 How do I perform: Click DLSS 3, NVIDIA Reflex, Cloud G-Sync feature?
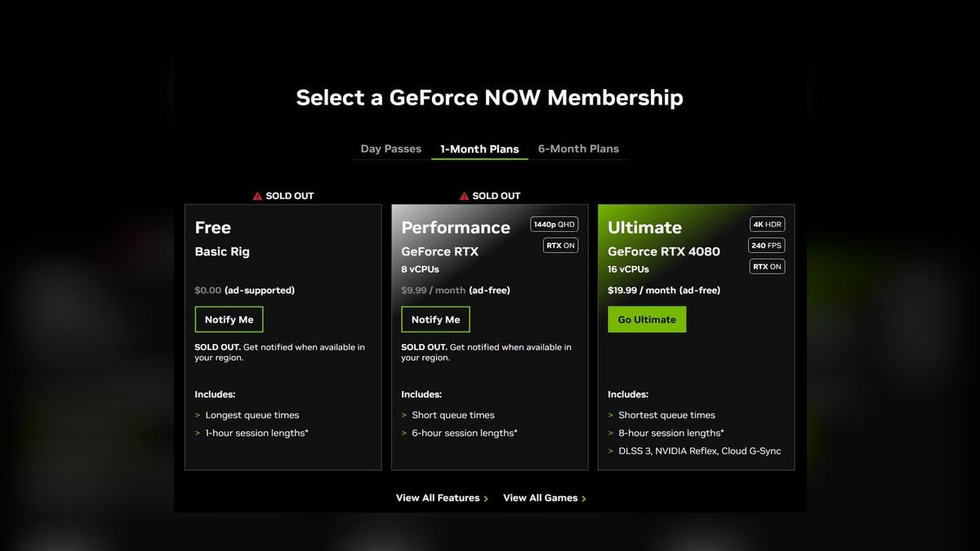[x=700, y=451]
